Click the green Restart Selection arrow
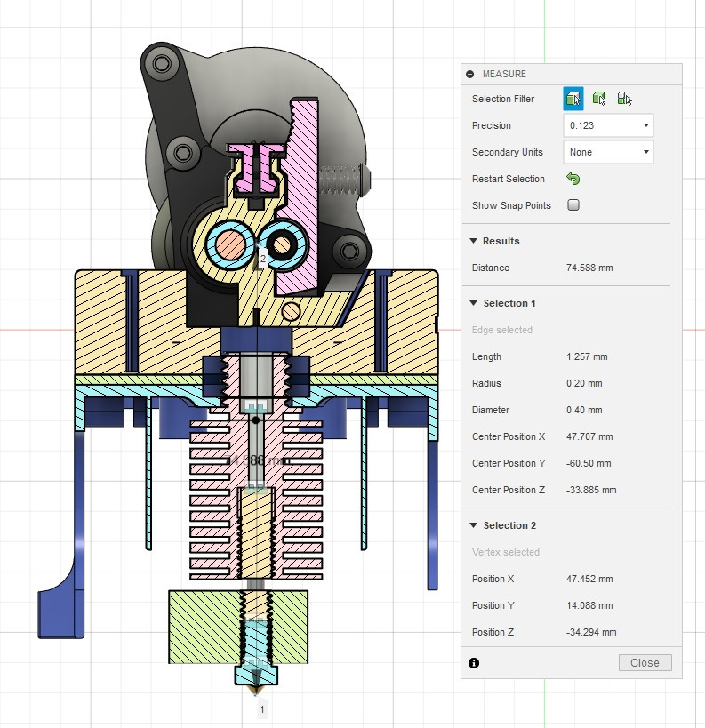Screen dimensions: 705x728 573,179
